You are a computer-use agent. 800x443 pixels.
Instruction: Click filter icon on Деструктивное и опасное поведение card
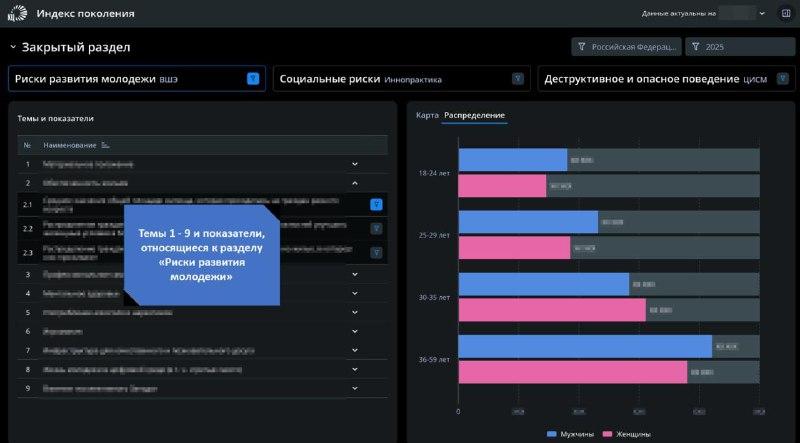point(781,78)
